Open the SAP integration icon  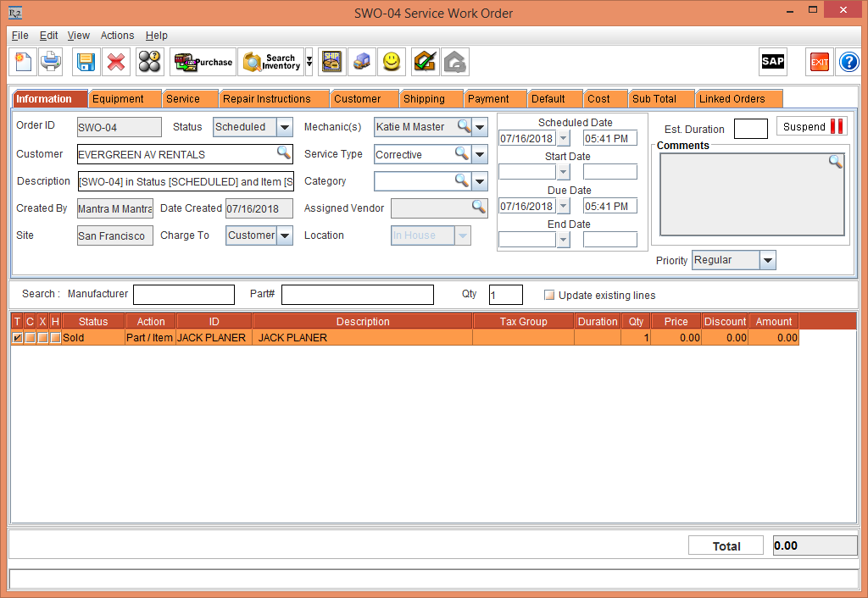[x=772, y=61]
